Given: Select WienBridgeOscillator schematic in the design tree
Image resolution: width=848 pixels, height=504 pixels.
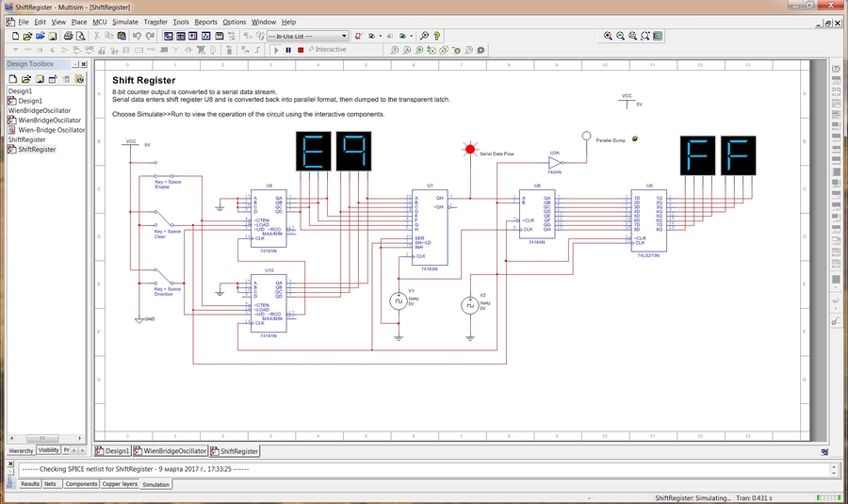Looking at the screenshot, I should pos(49,121).
